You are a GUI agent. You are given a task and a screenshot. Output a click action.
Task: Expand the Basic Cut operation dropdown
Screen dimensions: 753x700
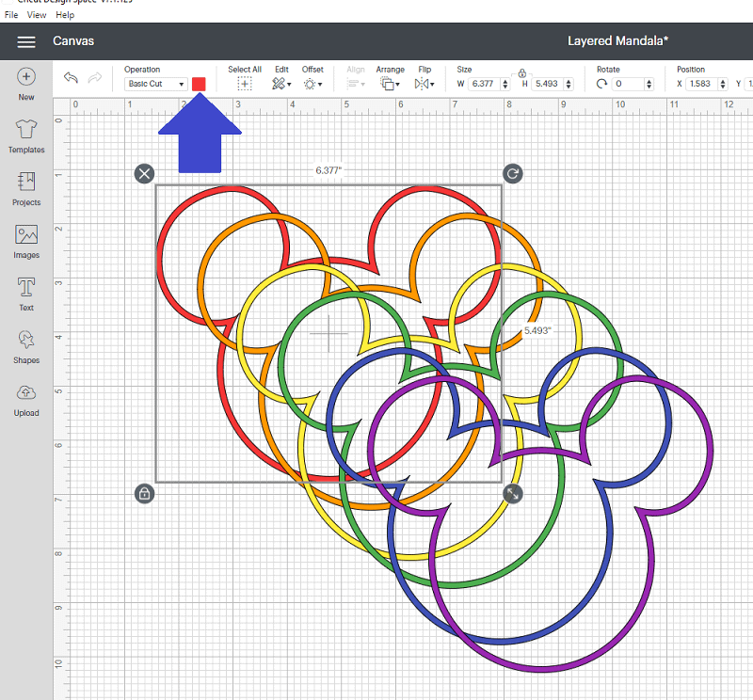tap(155, 84)
